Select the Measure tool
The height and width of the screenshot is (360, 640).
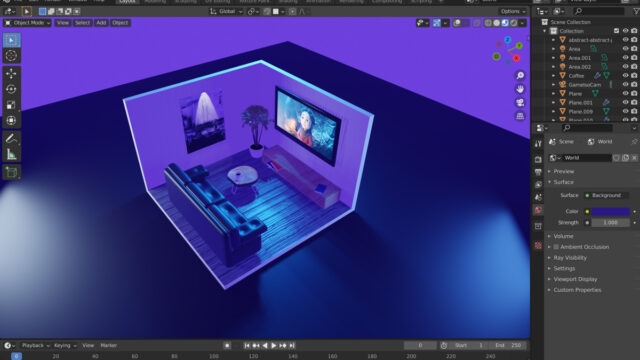pyautogui.click(x=11, y=154)
